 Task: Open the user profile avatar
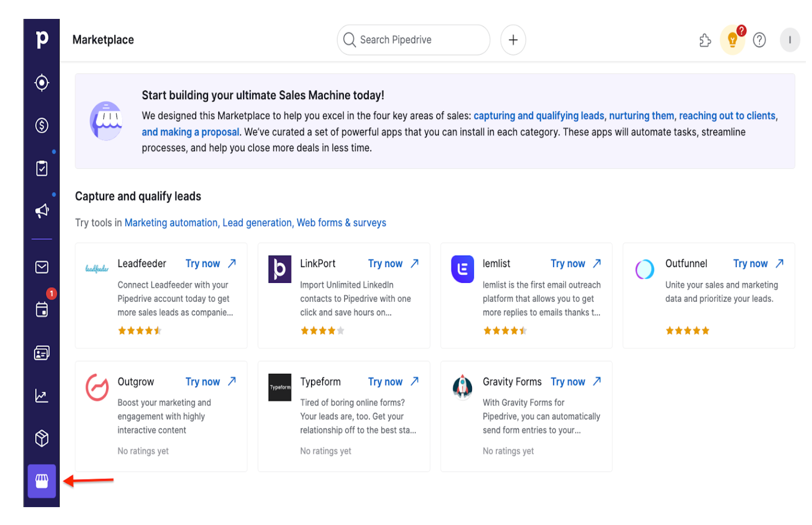[x=790, y=40]
